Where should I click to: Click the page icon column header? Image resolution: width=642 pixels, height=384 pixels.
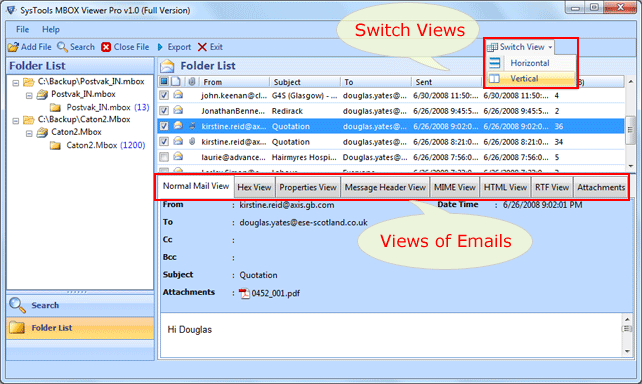point(176,81)
